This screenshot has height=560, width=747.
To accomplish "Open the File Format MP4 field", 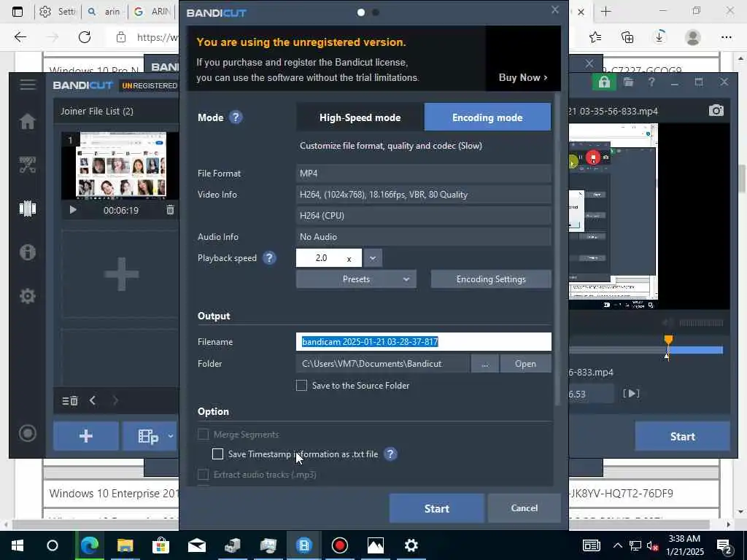I will pyautogui.click(x=424, y=174).
